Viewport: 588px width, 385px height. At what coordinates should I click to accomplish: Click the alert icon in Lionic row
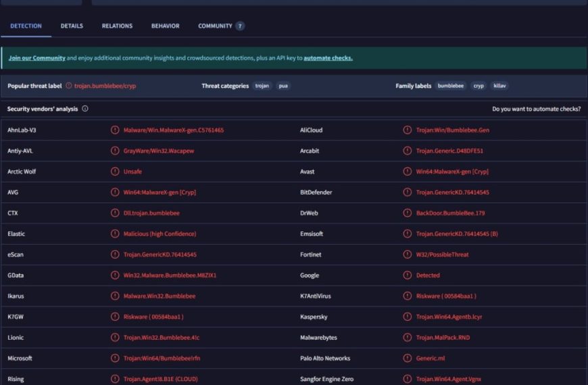115,338
